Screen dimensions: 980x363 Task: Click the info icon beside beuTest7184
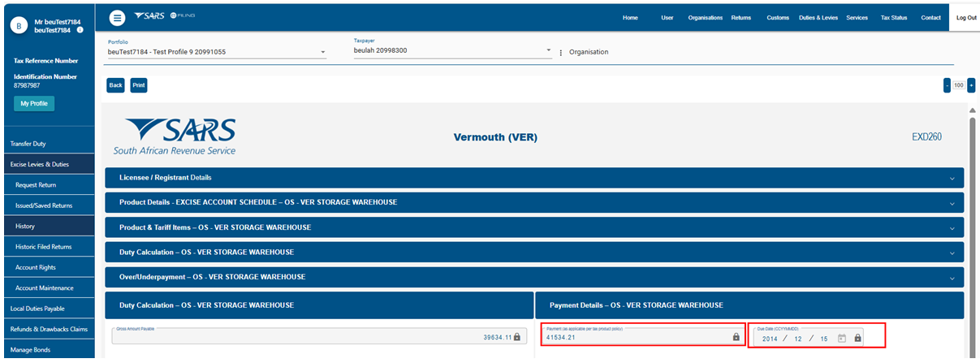coord(80,30)
